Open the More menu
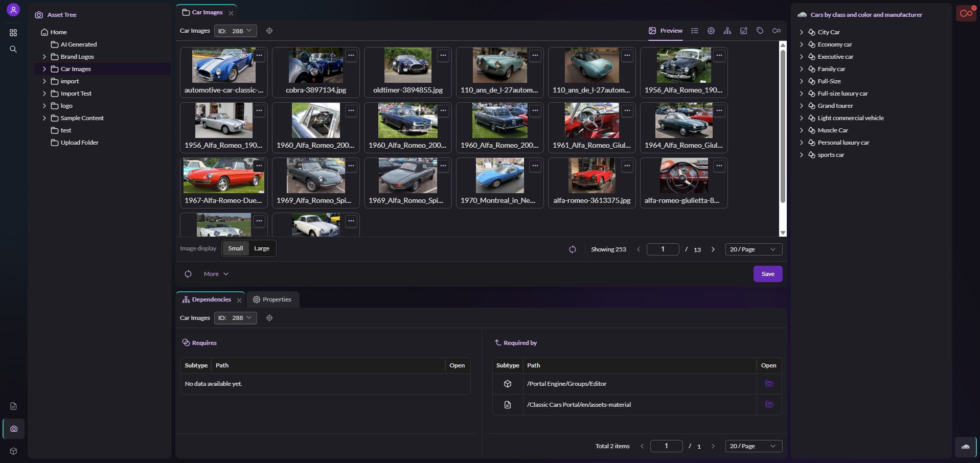 tap(216, 274)
